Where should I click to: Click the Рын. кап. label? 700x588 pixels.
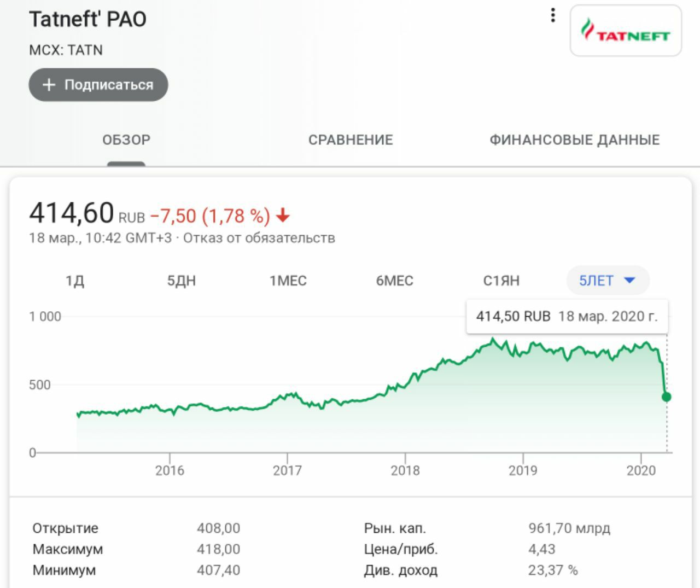(395, 528)
